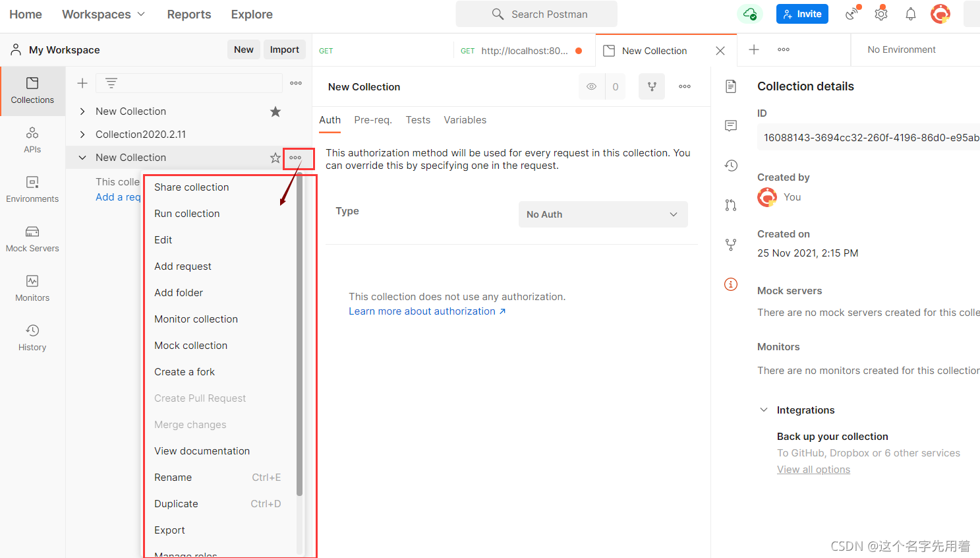Click the New button in workspace header
This screenshot has width=980, height=558.
pos(244,49)
